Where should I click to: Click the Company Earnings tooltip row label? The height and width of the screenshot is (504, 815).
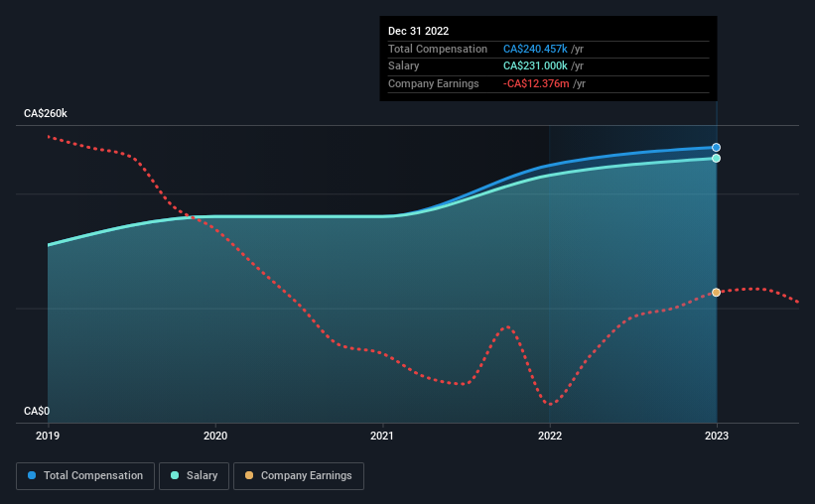(434, 83)
